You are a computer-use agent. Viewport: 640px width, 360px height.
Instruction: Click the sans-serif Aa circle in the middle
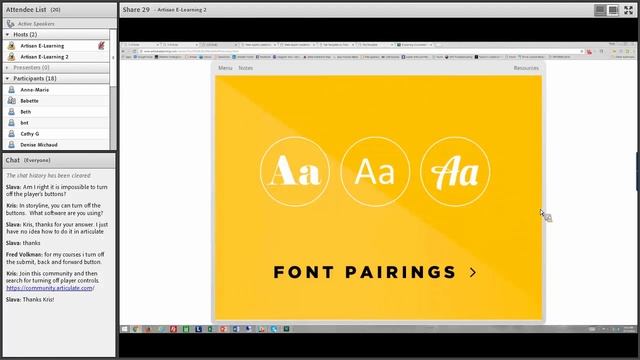click(x=375, y=171)
